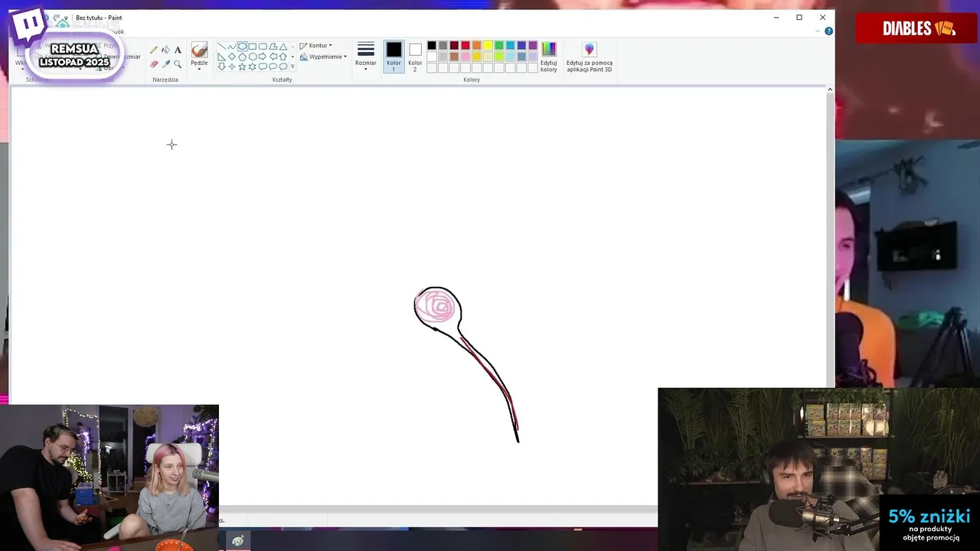Choose the pink rose color swatch

point(465,57)
